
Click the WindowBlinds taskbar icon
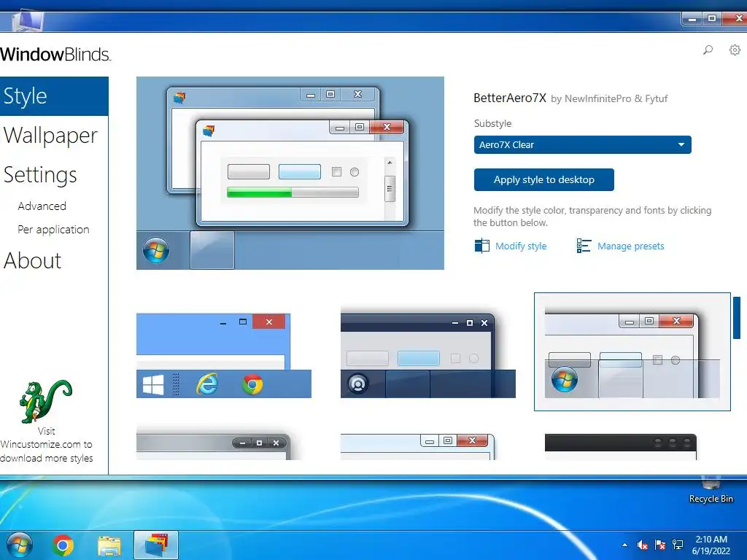tap(156, 545)
